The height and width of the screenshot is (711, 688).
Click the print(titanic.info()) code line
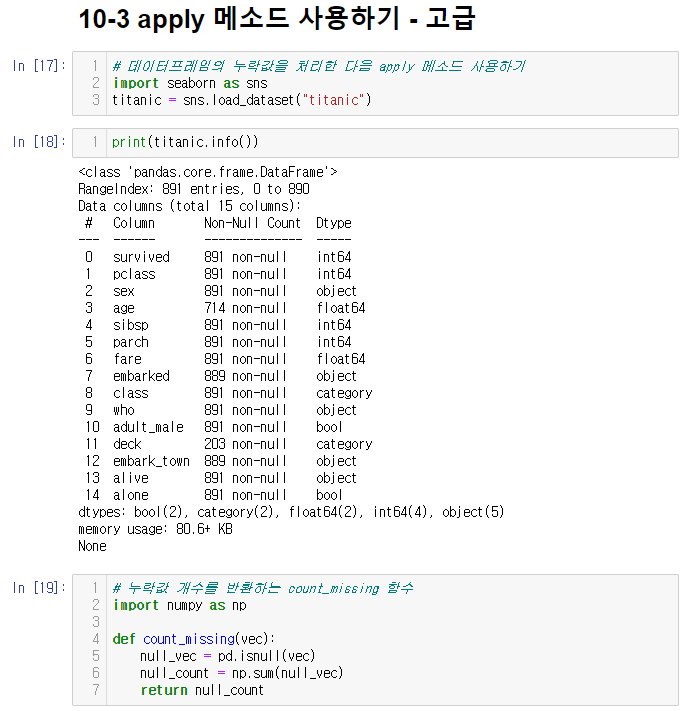185,142
